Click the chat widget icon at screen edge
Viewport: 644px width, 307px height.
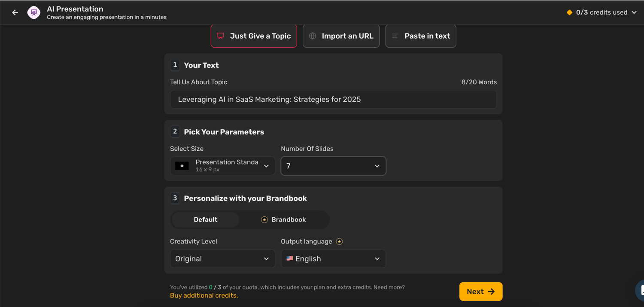[640, 290]
